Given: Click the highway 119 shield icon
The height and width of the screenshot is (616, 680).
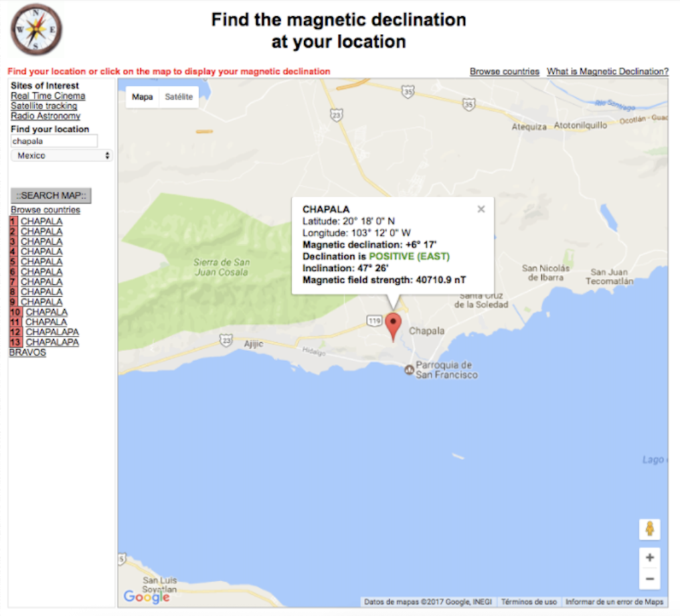Looking at the screenshot, I should [x=373, y=321].
